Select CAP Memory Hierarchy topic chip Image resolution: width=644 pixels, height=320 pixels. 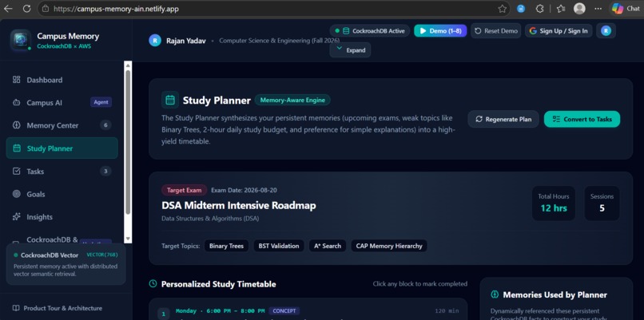[x=389, y=246]
